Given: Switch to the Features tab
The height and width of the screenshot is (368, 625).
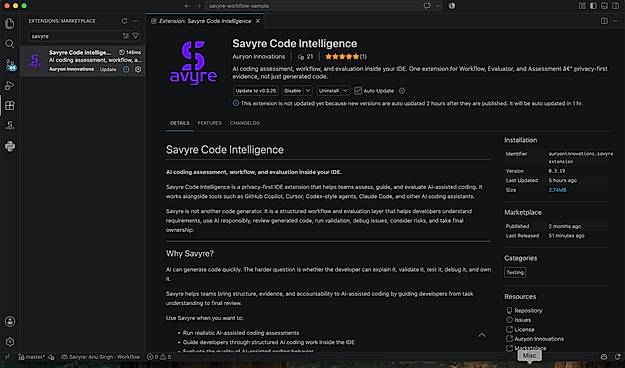Looking at the screenshot, I should pos(210,123).
